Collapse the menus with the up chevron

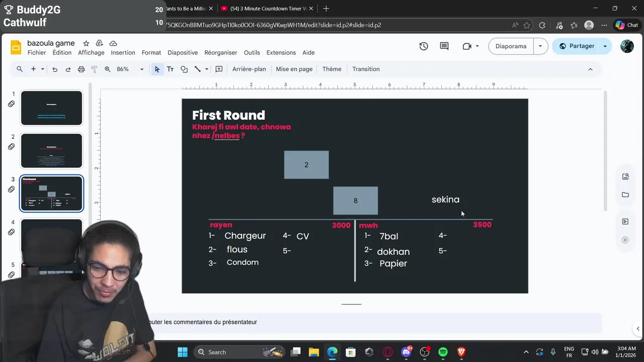[590, 69]
